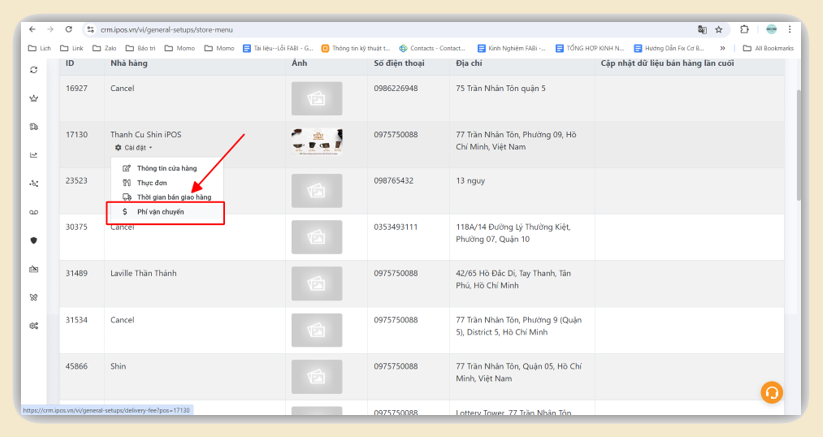Select Phí vận chuyển menu item
823x437 pixels.
point(160,212)
